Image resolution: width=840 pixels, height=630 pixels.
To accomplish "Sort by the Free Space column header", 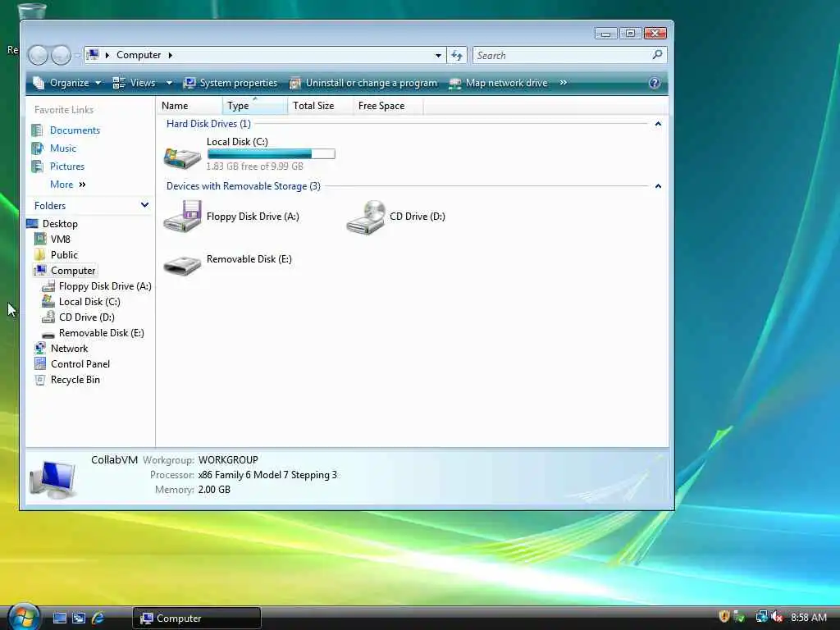I will [x=388, y=106].
